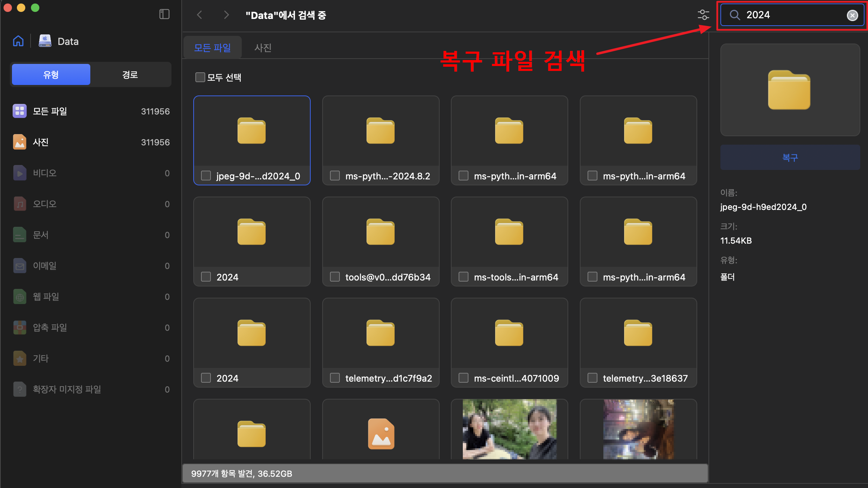
Task: Switch to the 사진 tab
Action: (263, 48)
